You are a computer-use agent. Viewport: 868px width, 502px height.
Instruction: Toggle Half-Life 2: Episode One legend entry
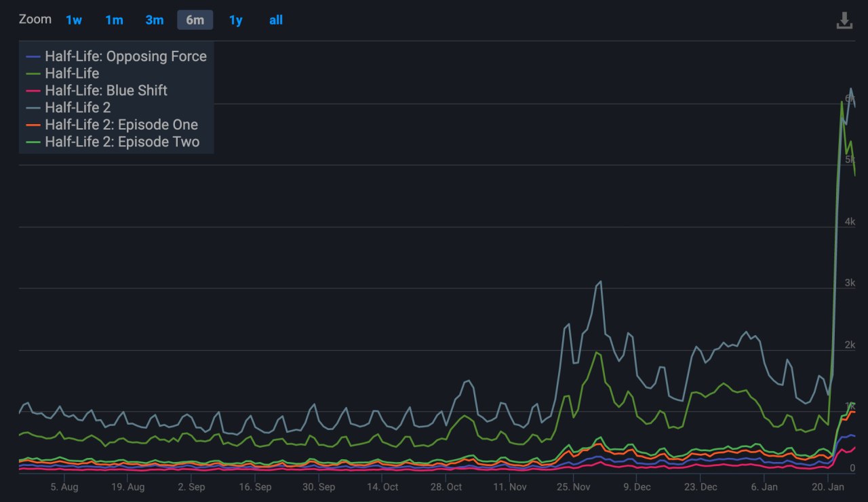pos(112,125)
